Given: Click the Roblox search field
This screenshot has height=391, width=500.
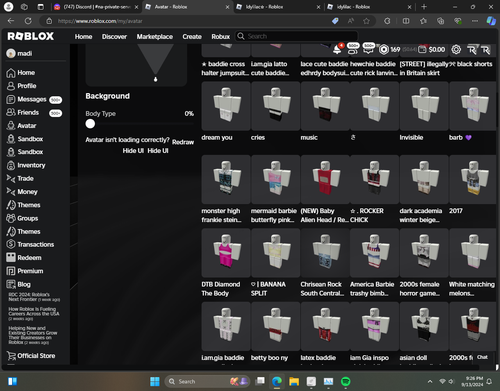Looking at the screenshot, I should click(x=297, y=36).
